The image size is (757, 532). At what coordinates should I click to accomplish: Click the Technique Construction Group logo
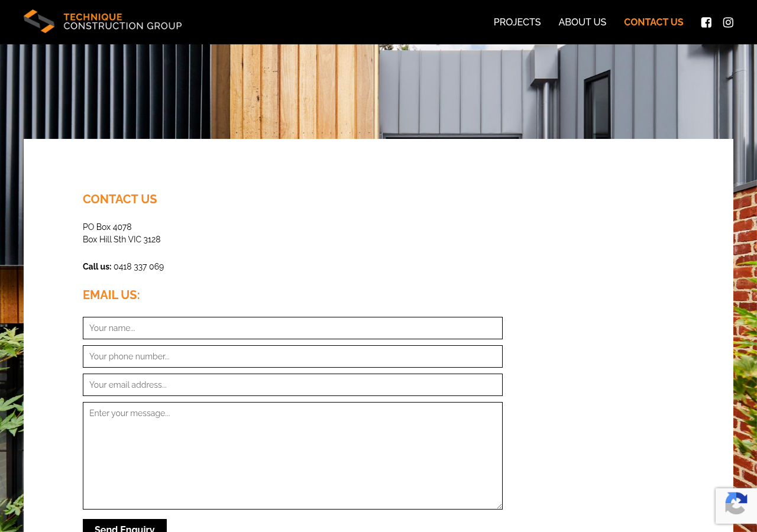(x=102, y=21)
